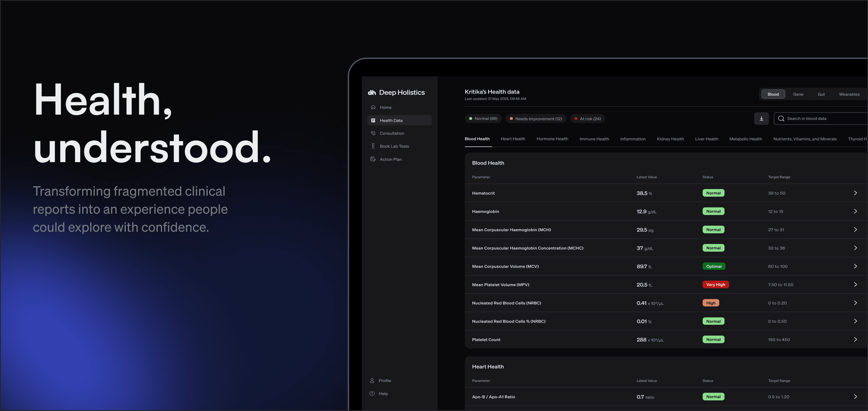Viewport: 868px width, 411px height.
Task: Expand the Mean Platelet Volume row chevron
Action: [855, 285]
